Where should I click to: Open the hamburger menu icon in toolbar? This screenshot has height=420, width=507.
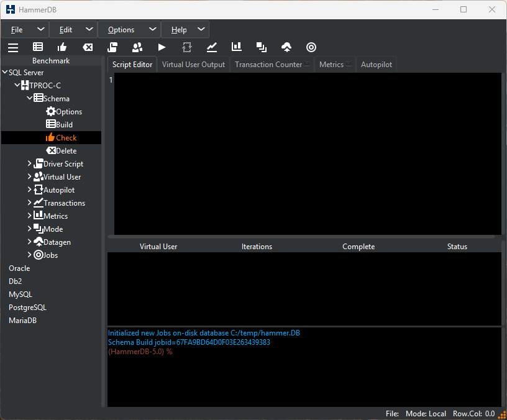[13, 47]
